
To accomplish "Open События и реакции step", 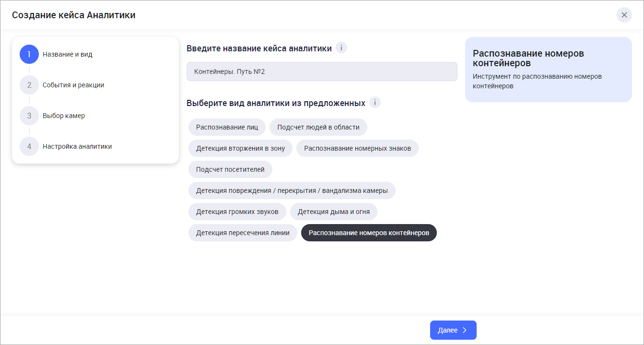I will [73, 85].
